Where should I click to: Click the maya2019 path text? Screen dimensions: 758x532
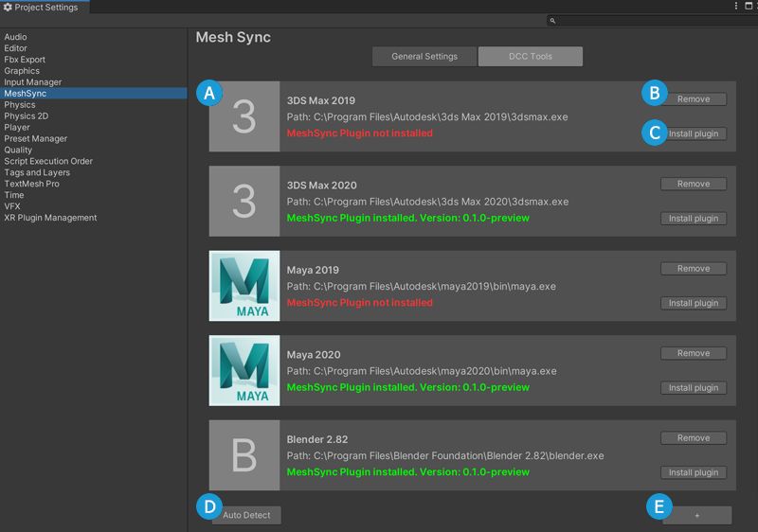(421, 286)
